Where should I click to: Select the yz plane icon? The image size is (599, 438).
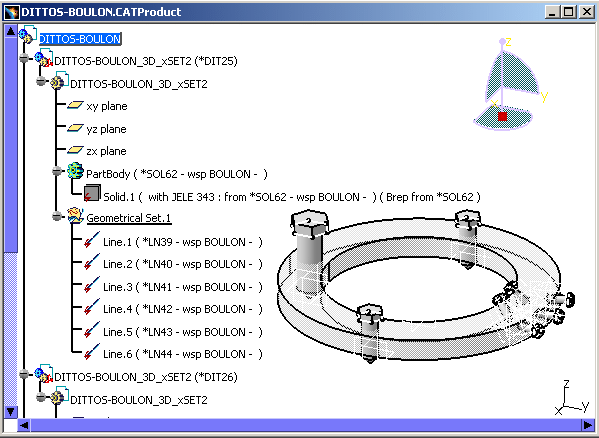pos(75,128)
